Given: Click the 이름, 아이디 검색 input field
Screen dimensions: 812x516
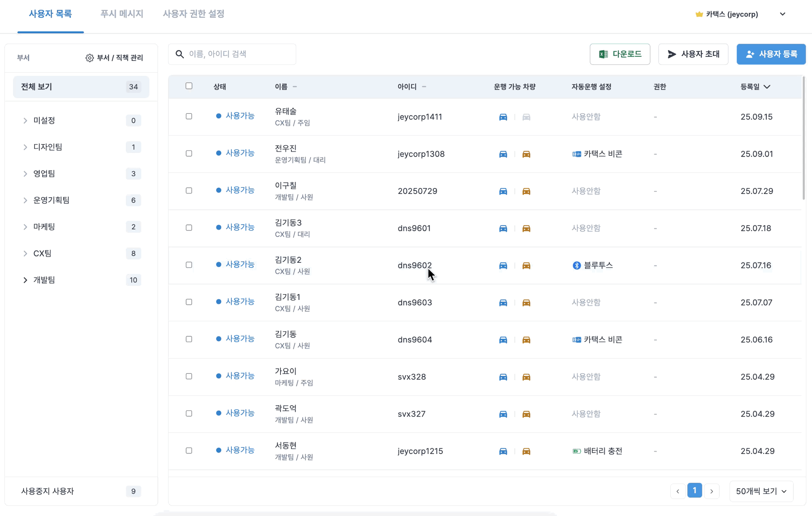Looking at the screenshot, I should tap(240, 54).
